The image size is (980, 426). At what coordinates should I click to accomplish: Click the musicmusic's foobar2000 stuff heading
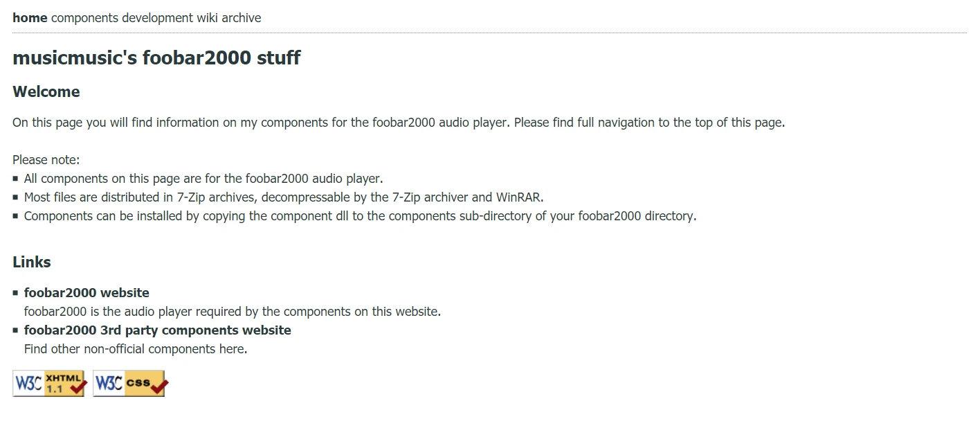click(156, 57)
